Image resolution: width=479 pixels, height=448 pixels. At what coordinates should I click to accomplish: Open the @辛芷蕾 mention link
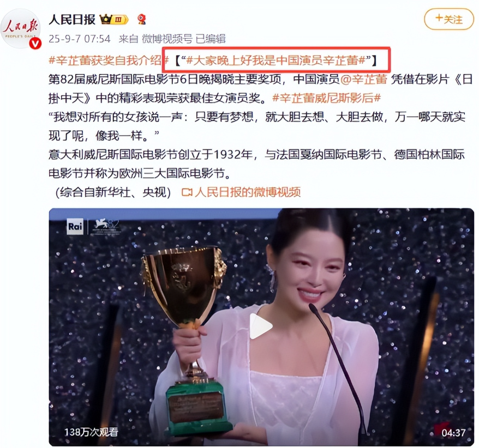coord(363,80)
